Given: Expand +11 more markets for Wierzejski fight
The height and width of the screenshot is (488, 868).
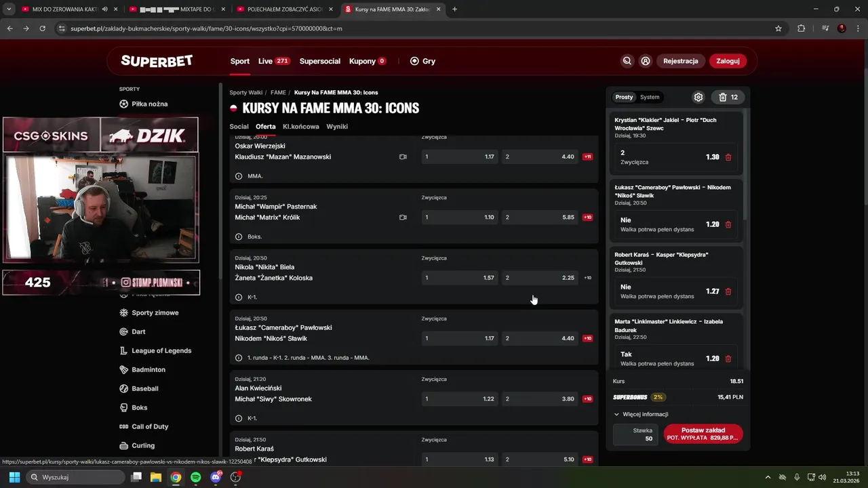Looking at the screenshot, I should (588, 157).
